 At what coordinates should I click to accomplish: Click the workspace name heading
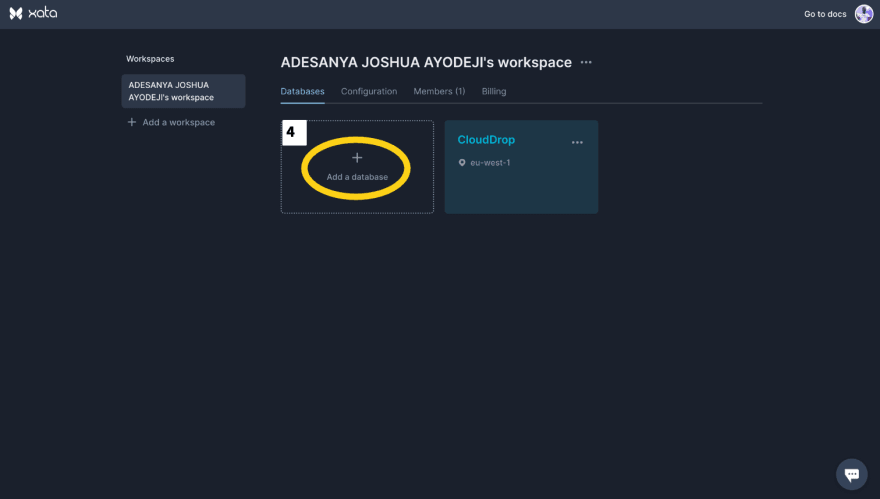tap(426, 62)
